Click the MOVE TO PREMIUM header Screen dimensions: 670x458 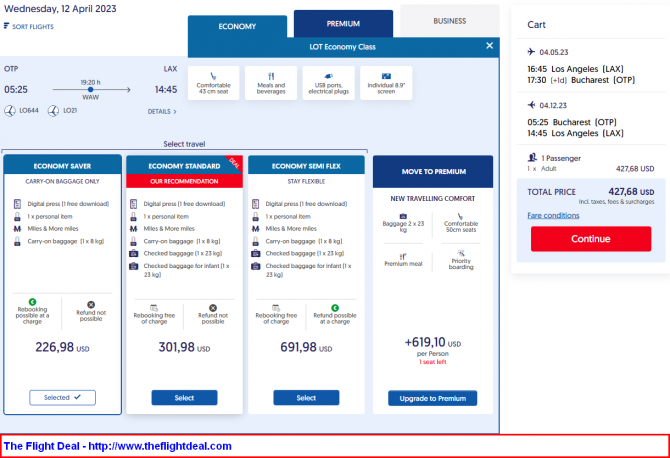(433, 171)
